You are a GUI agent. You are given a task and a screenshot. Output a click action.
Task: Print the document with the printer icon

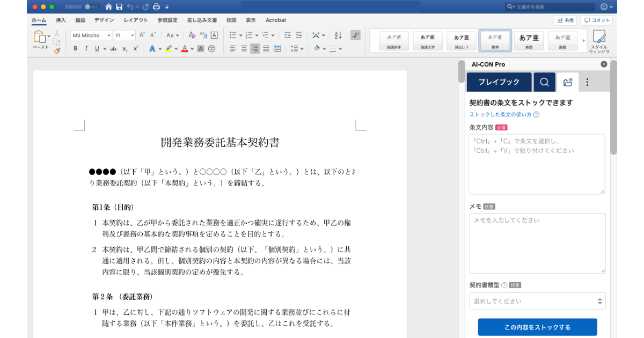[x=157, y=7]
